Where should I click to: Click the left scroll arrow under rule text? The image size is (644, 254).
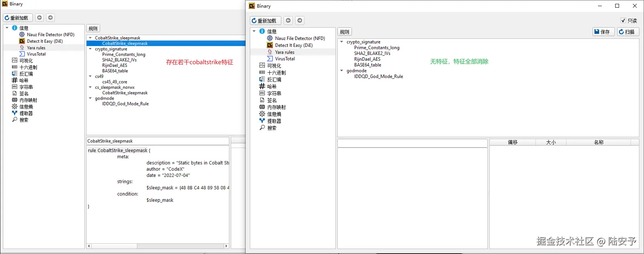(x=89, y=246)
